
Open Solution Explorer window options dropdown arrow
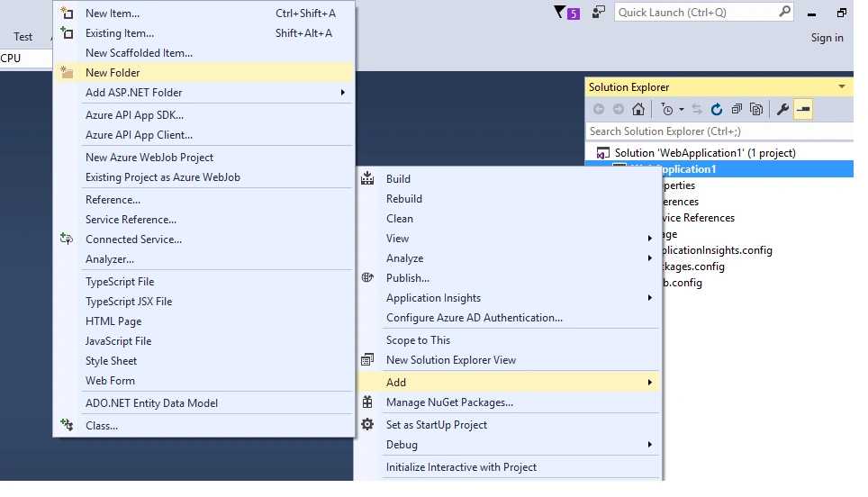(841, 87)
